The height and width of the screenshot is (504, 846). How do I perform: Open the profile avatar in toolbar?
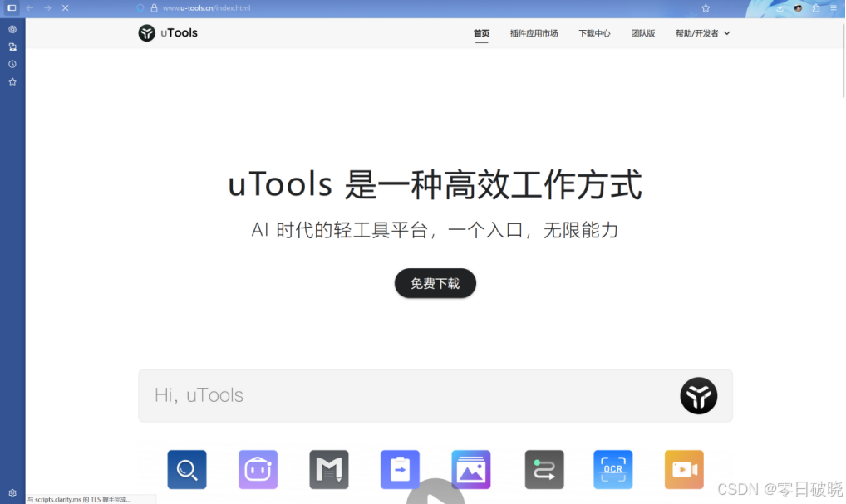pos(798,8)
